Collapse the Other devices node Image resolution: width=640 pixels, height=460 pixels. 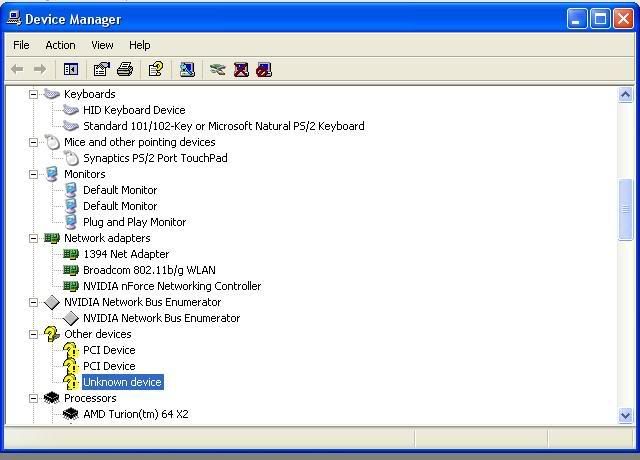(x=33, y=334)
